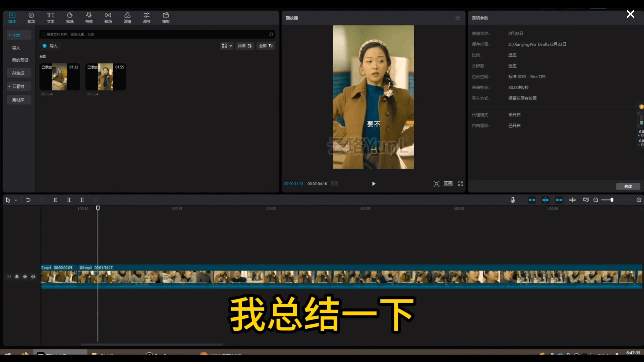Undo the last edit
Viewport: 644px width, 362px height.
tap(28, 200)
